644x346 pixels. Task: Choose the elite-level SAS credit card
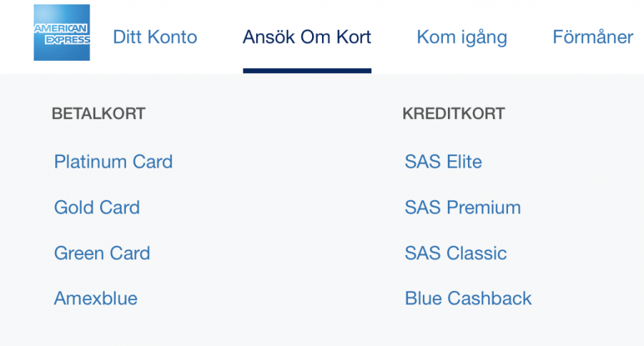pos(443,162)
